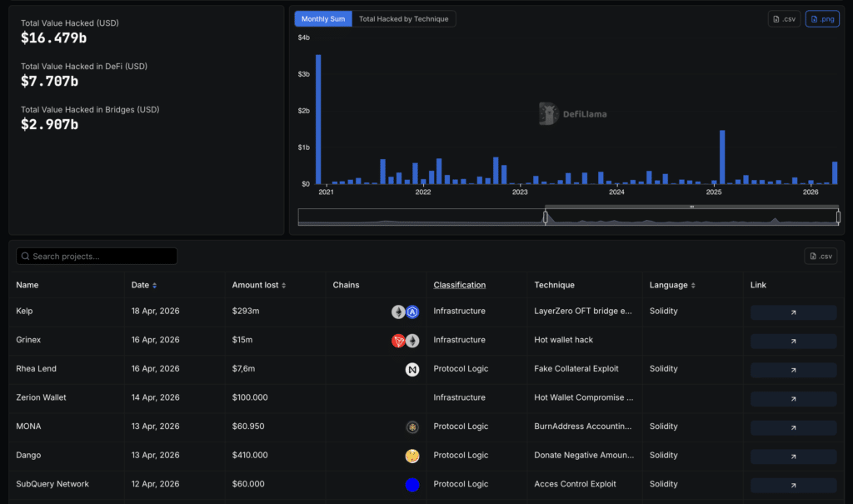Open the Zerion Wallet external link arrow
This screenshot has height=504, width=853.
pos(793,398)
